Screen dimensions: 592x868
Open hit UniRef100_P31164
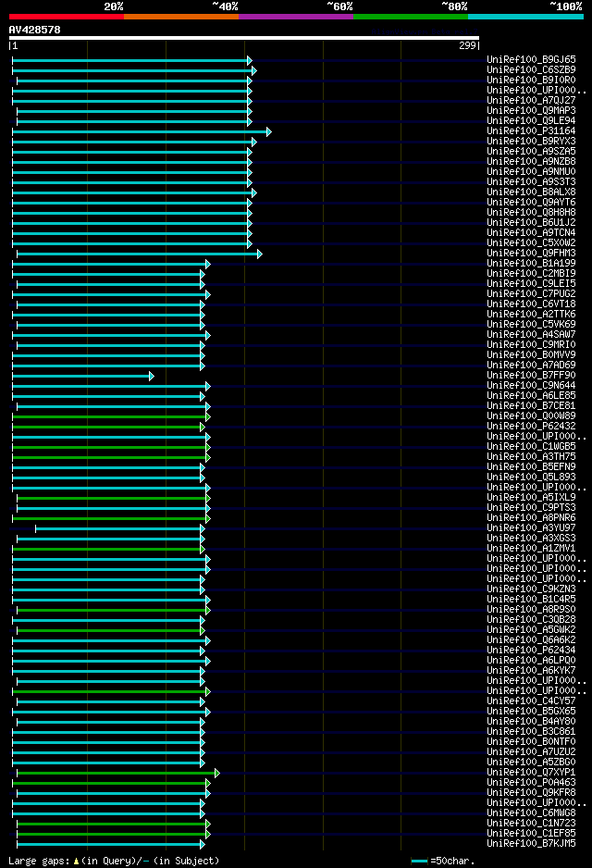[531, 130]
